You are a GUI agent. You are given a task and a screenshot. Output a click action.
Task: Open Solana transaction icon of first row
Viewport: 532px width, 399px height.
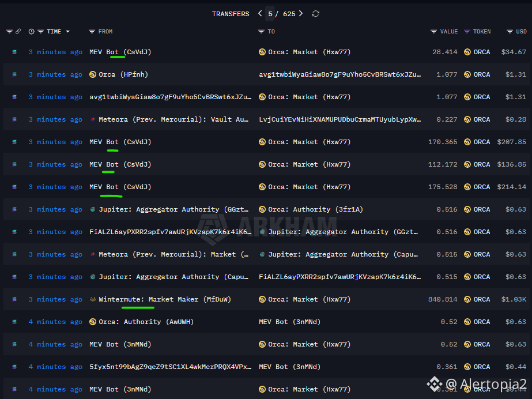pyautogui.click(x=14, y=52)
